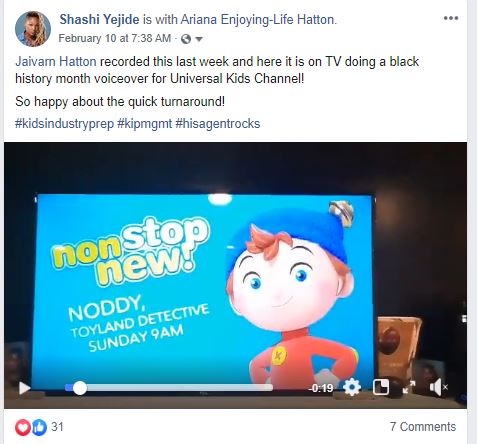Open Ariana Enjoying-Life Hatton profile link
Screen dimensions: 477x444
(257, 19)
